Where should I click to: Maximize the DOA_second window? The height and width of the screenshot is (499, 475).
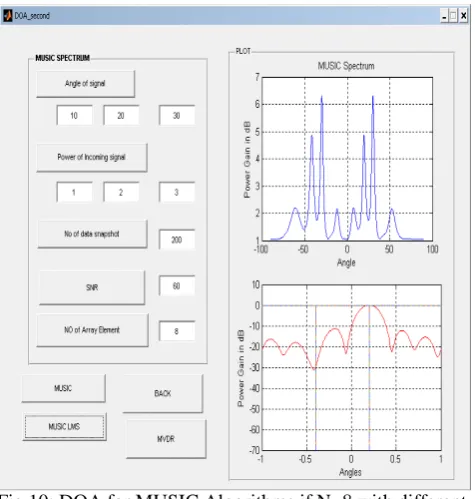[x=453, y=16]
